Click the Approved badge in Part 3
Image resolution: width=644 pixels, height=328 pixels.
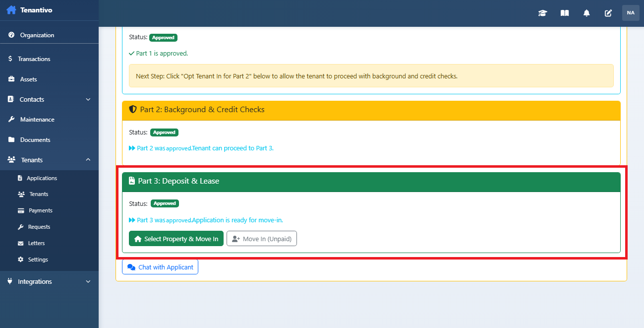click(165, 203)
